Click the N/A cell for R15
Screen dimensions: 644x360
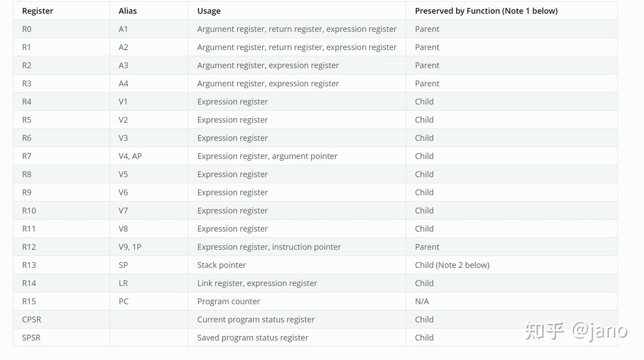pyautogui.click(x=422, y=301)
